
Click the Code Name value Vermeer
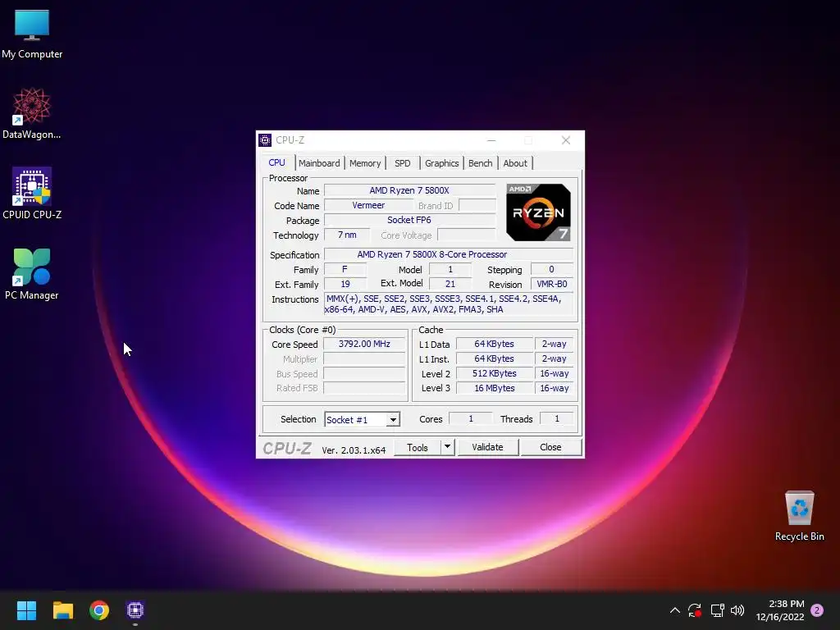[368, 205]
